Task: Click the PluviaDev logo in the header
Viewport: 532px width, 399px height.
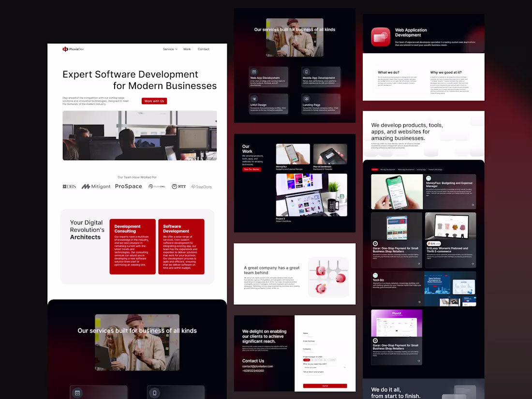Action: (x=73, y=49)
